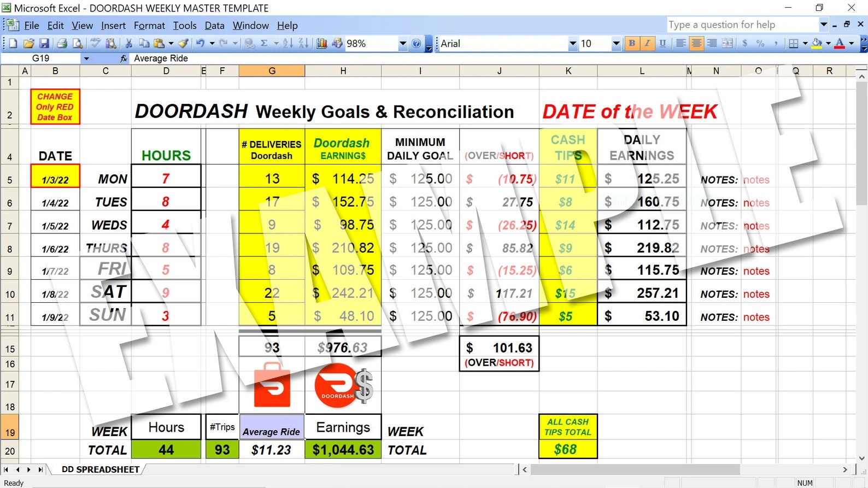This screenshot has width=868, height=488.
Task: Open the File menu
Action: tap(32, 25)
